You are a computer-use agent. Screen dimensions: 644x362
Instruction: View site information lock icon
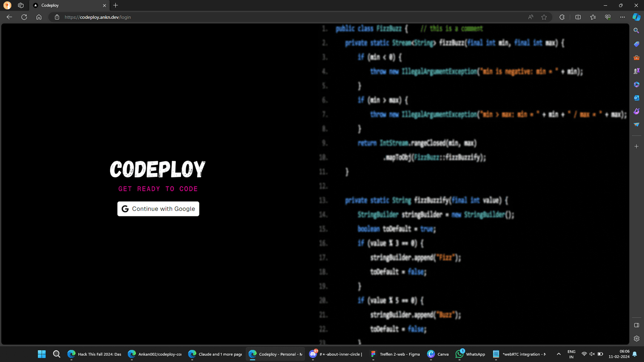tap(57, 17)
